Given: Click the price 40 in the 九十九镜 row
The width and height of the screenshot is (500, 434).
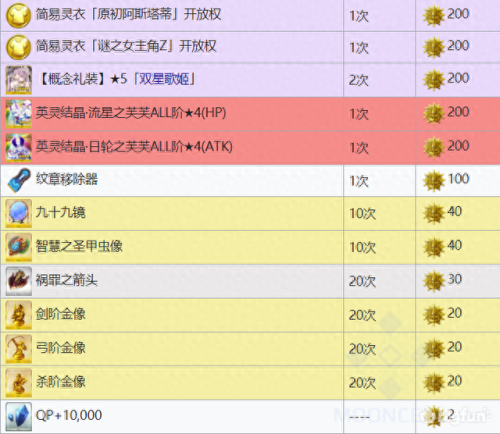Looking at the screenshot, I should [455, 212].
